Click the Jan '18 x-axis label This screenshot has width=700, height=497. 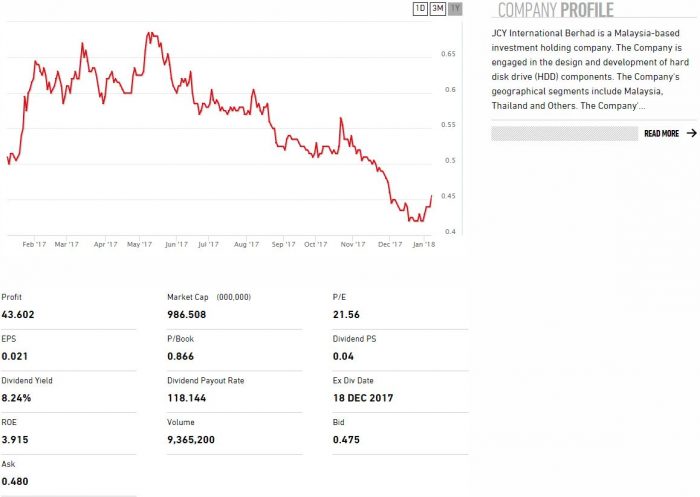423,243
